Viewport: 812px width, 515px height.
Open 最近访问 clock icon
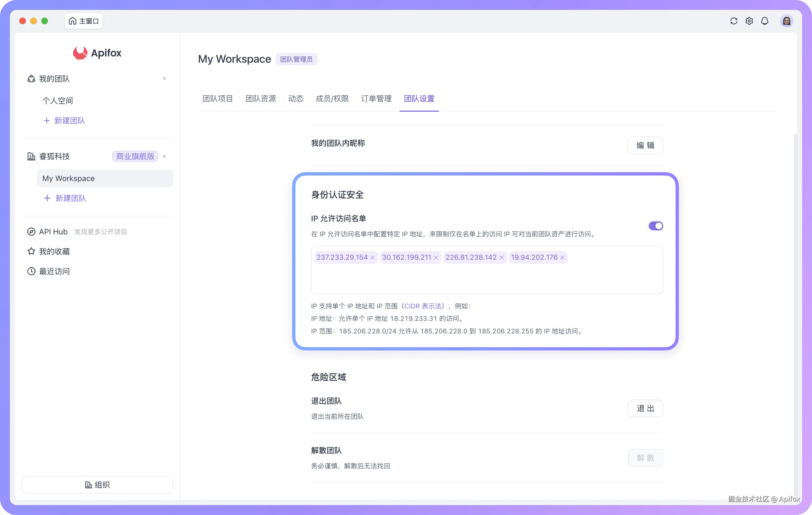click(31, 271)
